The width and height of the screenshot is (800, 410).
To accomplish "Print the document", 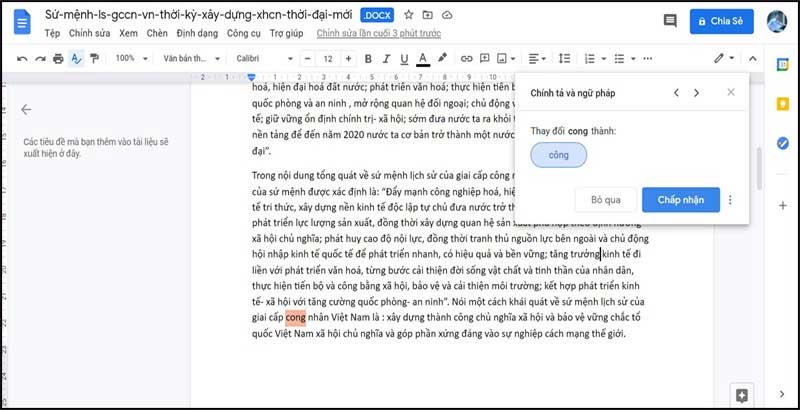I will (58, 59).
